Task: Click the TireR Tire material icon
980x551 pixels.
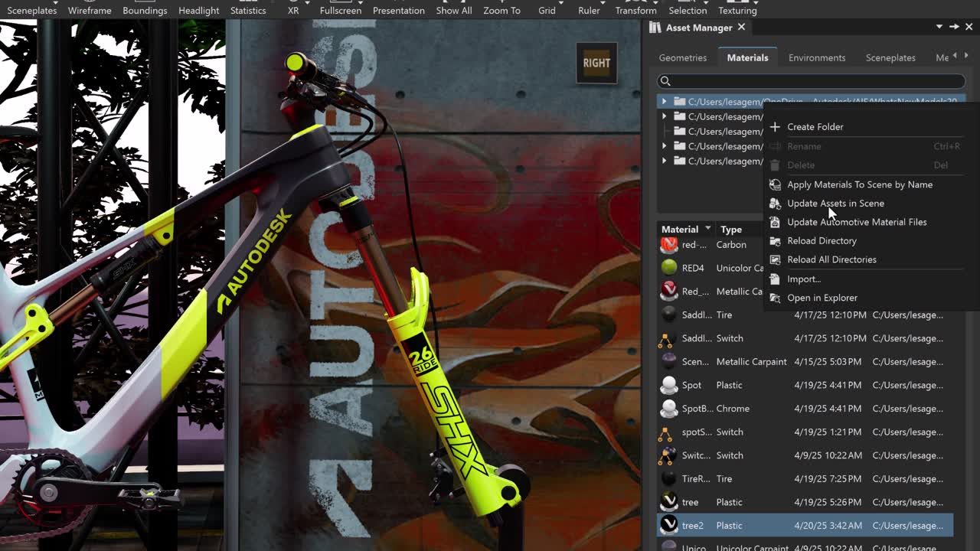Action: (x=669, y=479)
